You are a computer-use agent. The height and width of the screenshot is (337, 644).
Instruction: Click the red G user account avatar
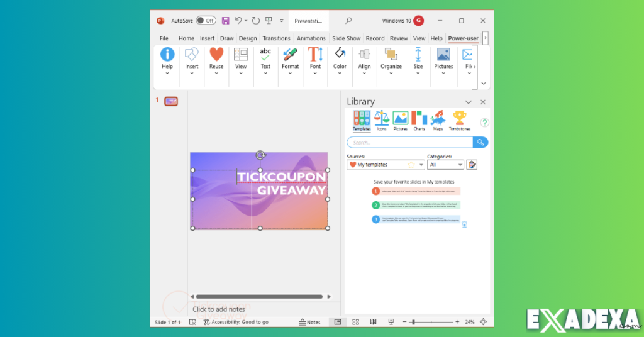point(418,21)
